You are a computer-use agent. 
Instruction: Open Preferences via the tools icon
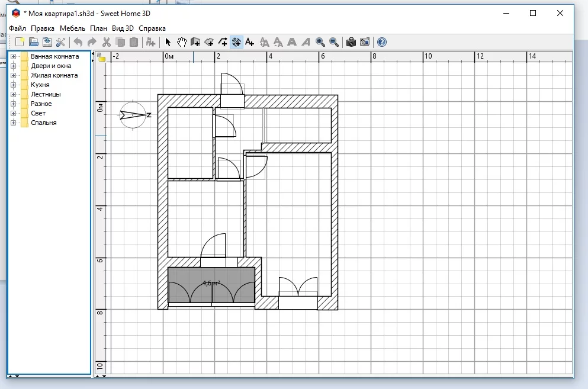click(x=60, y=42)
